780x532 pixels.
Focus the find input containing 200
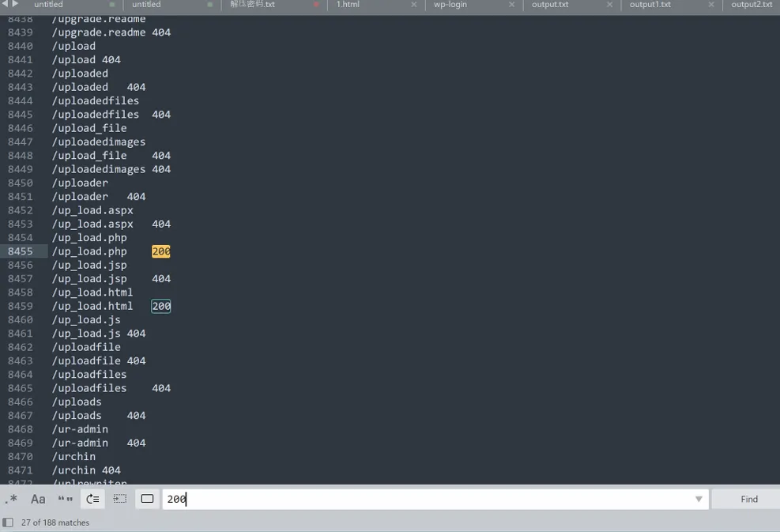(435, 499)
